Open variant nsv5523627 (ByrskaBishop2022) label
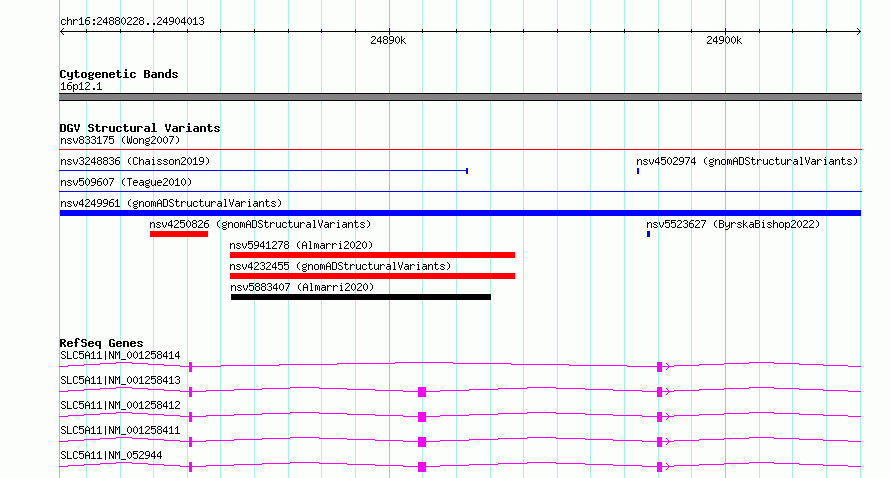Viewport: 890px width, 478px height. 733,224
